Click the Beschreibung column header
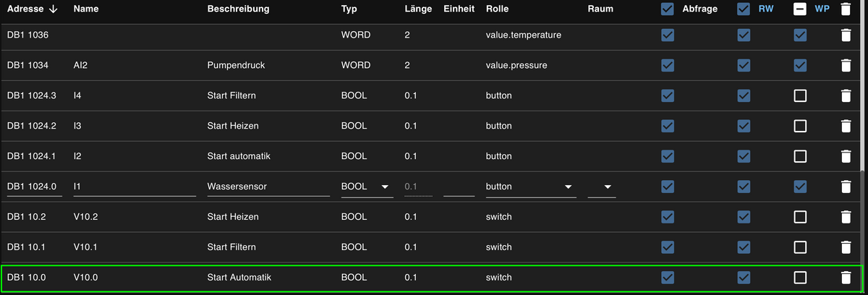The height and width of the screenshot is (295, 868). tap(238, 9)
